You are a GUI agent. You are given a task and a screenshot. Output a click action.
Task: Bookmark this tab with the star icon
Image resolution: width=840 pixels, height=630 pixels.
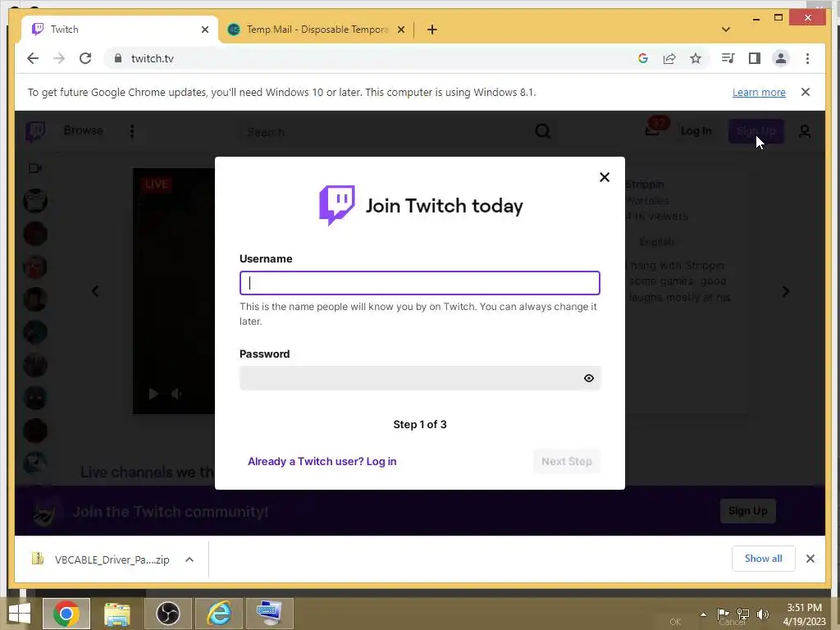click(696, 58)
